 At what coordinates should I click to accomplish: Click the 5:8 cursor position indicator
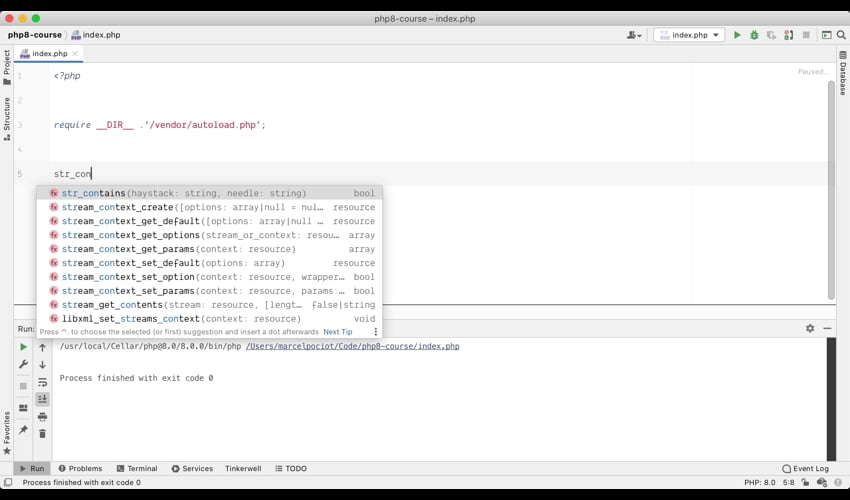point(789,483)
